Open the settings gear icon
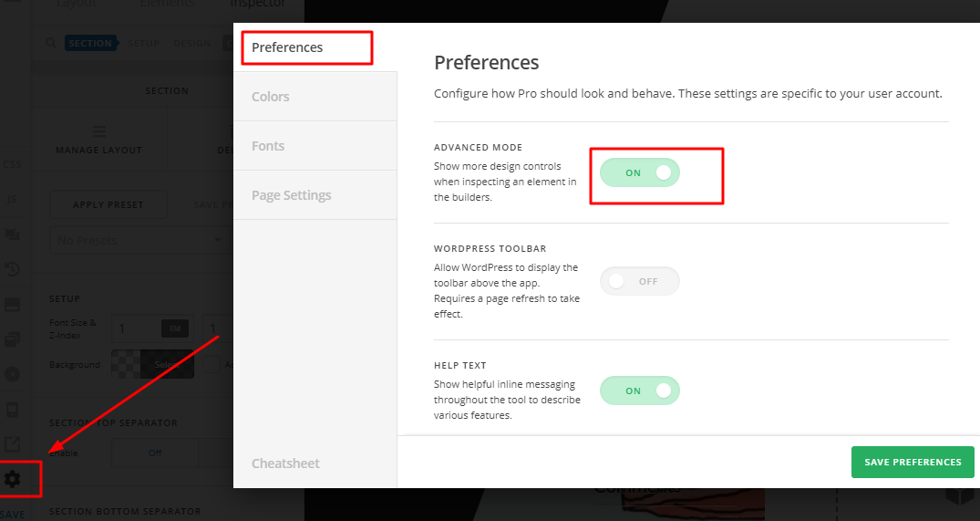 13,478
